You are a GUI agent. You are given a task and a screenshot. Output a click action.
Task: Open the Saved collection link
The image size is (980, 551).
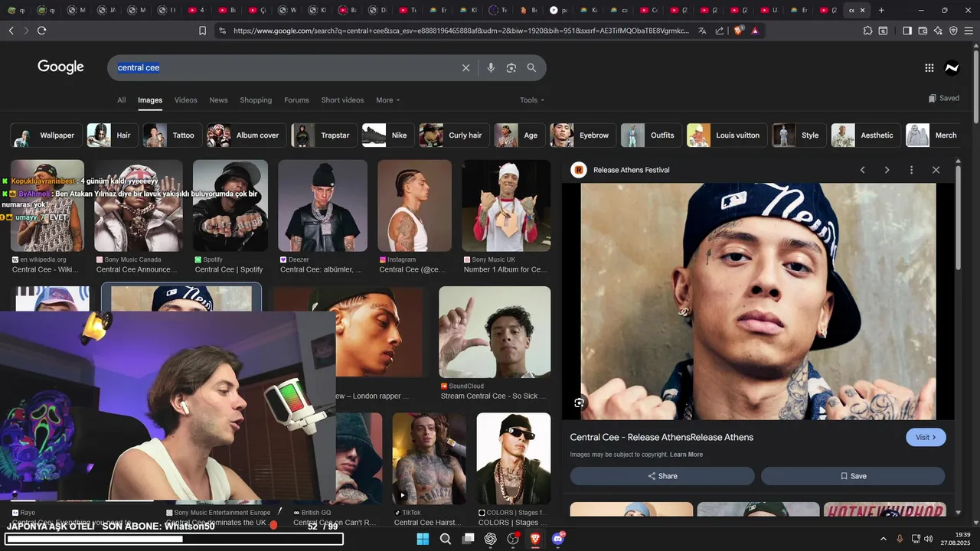click(x=943, y=98)
